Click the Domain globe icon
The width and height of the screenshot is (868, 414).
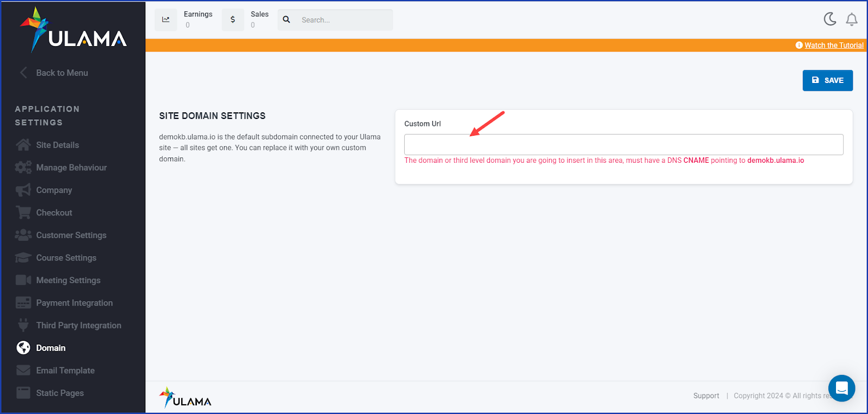[23, 348]
